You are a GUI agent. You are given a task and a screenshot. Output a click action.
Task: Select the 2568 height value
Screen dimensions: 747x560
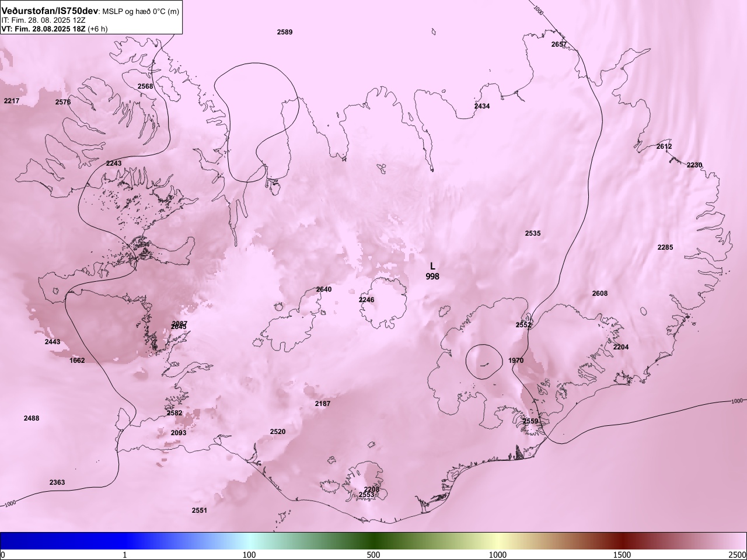tap(145, 86)
